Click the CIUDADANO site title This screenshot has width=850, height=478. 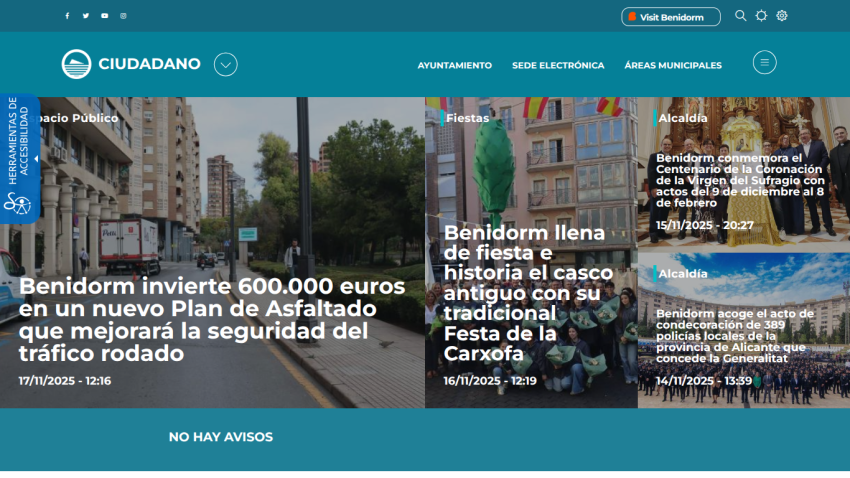149,64
